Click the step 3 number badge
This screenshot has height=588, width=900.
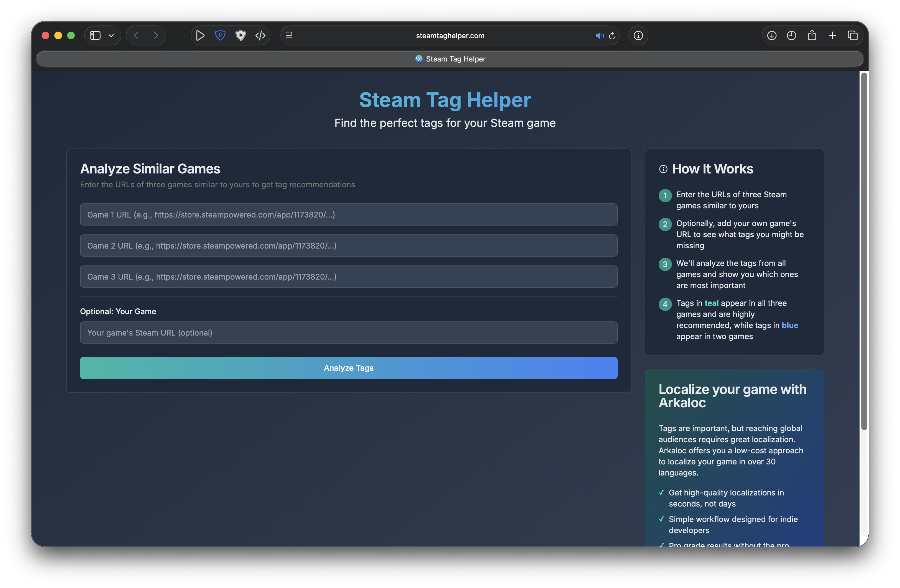665,264
